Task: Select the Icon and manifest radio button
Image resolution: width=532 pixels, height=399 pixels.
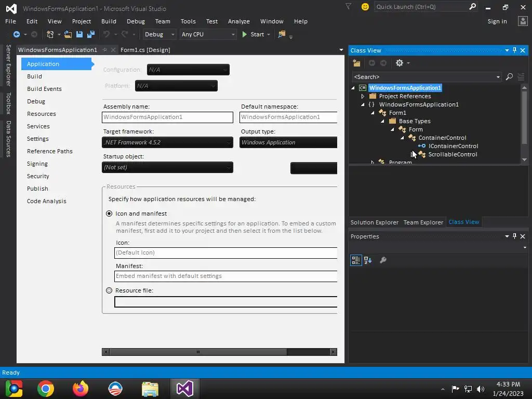Action: point(109,214)
